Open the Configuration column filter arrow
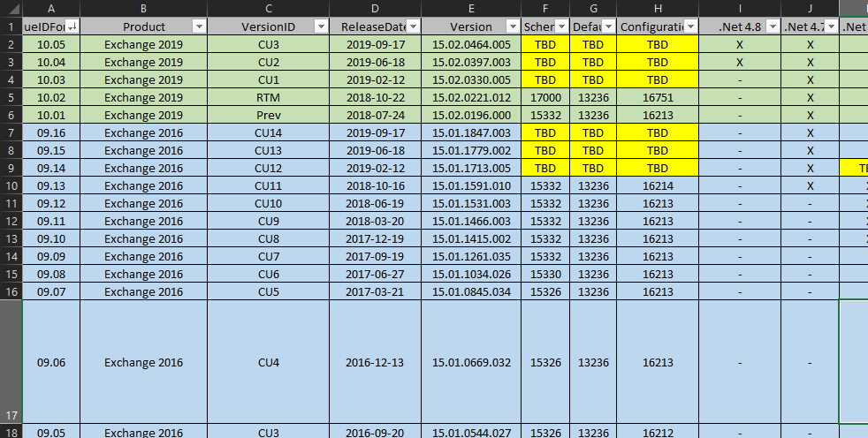 point(689,26)
